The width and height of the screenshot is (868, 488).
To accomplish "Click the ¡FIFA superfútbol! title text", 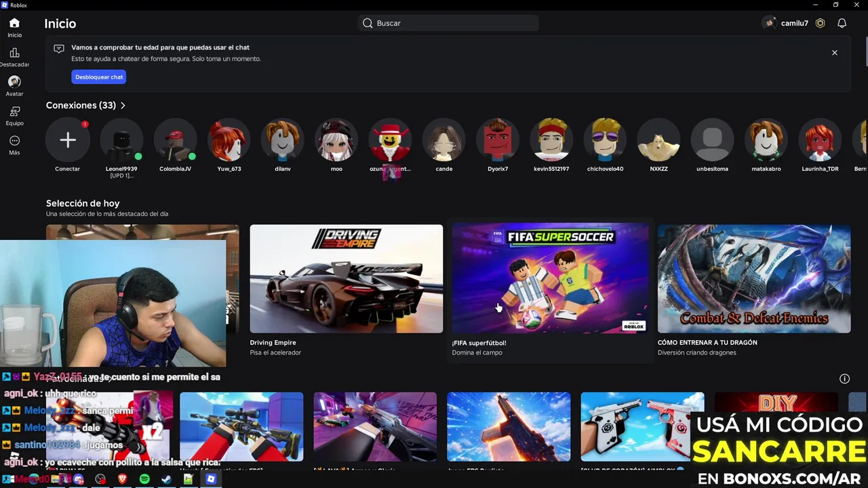I will [479, 343].
